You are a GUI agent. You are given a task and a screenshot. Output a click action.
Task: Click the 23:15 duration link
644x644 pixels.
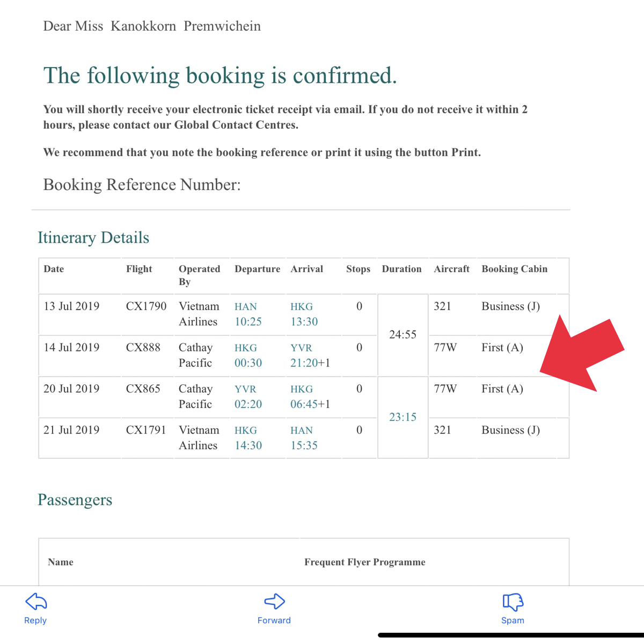[x=402, y=417]
